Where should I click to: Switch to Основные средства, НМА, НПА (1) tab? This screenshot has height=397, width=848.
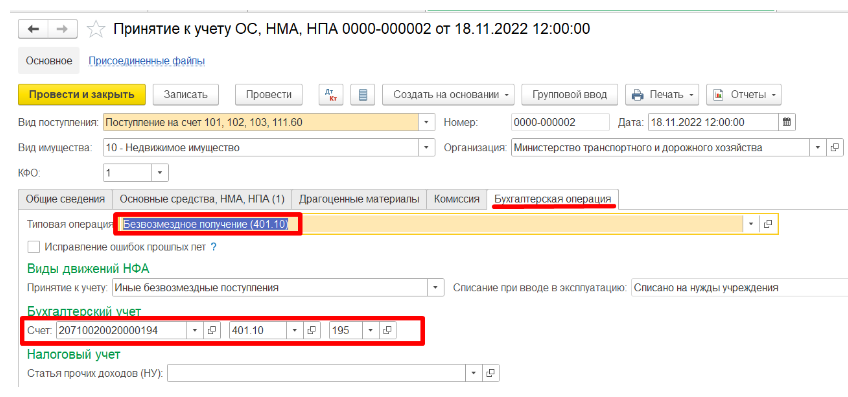pyautogui.click(x=202, y=198)
